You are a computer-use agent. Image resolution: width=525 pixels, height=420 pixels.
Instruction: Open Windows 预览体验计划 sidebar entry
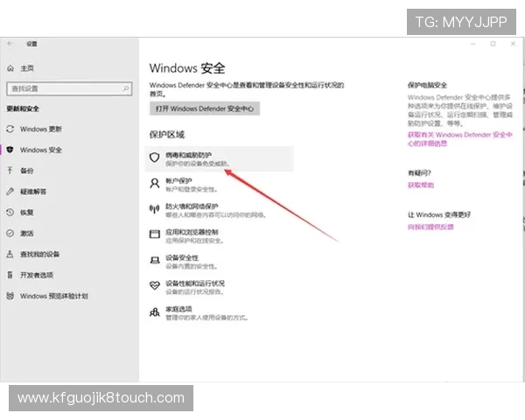pyautogui.click(x=54, y=296)
